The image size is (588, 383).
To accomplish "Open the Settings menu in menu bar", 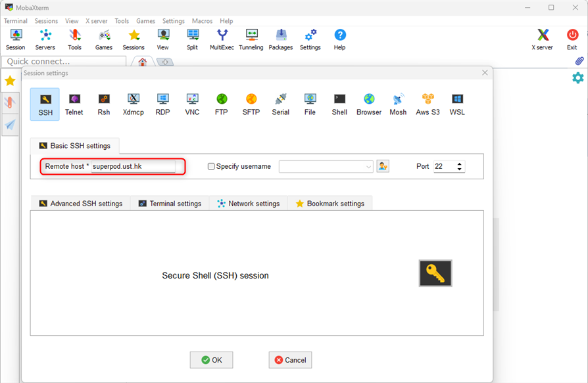I will click(173, 21).
